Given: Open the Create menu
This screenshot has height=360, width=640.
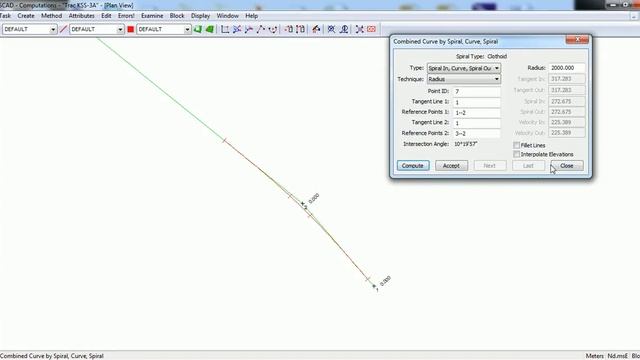Looking at the screenshot, I should pos(26,16).
